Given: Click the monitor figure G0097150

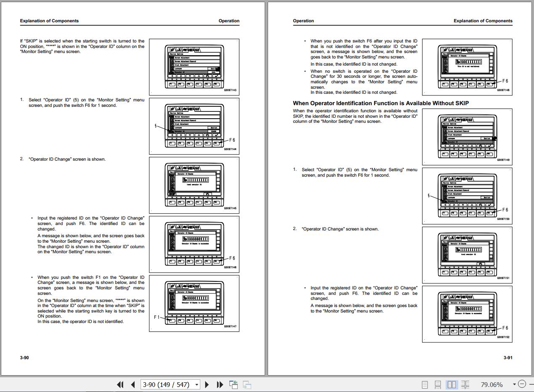Looking at the screenshot, I should (467, 196).
